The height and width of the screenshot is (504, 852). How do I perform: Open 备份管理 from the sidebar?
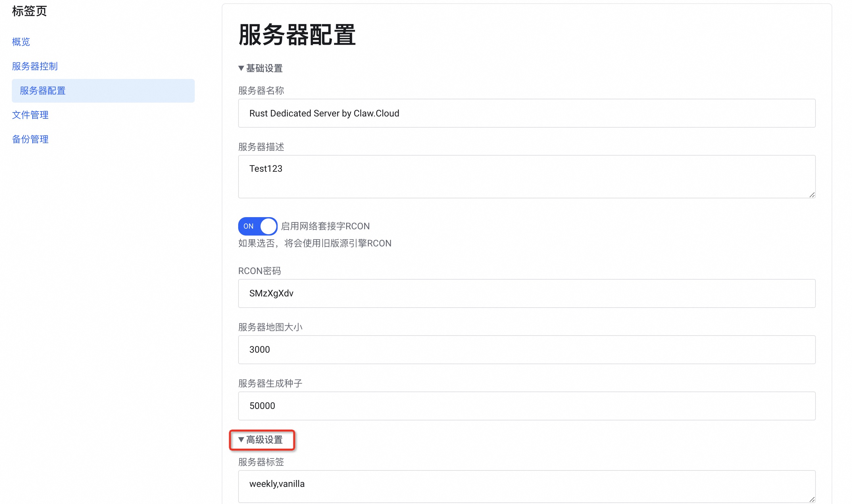(30, 139)
